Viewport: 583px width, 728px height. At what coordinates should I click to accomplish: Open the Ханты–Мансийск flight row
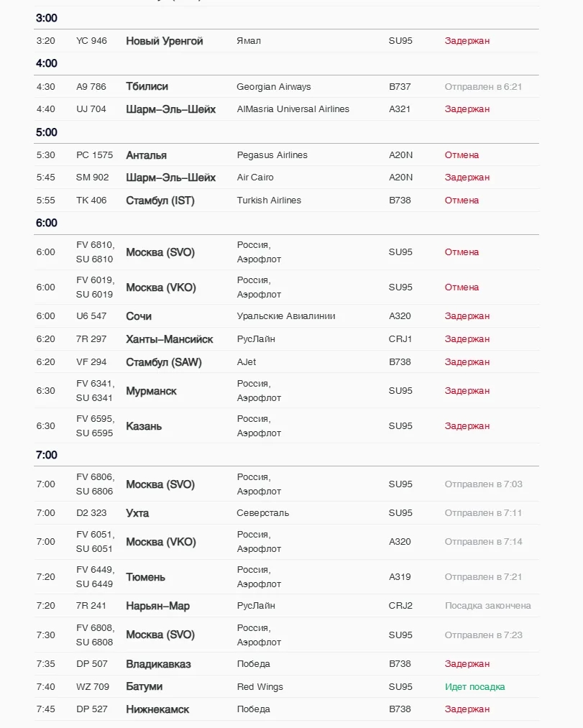169,339
